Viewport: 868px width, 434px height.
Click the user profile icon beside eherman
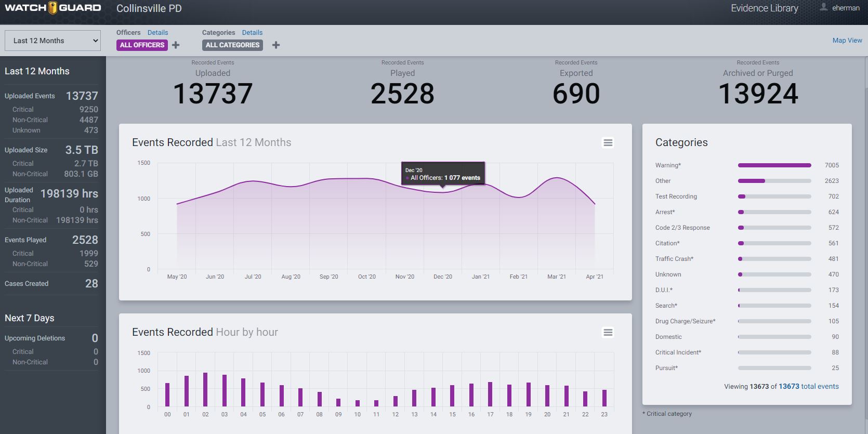pos(823,7)
